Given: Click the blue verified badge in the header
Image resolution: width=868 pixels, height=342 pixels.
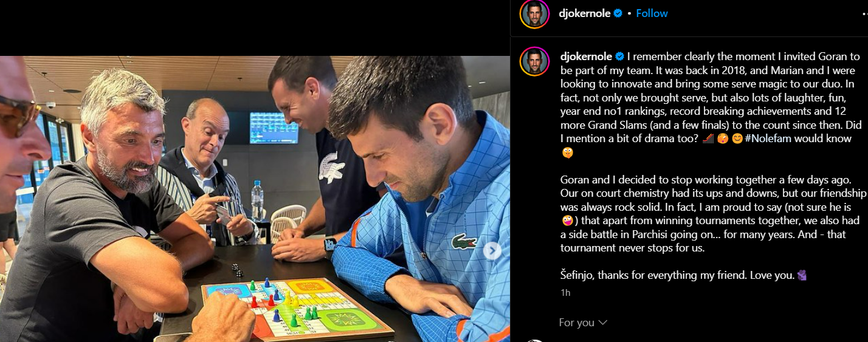Looking at the screenshot, I should 618,13.
